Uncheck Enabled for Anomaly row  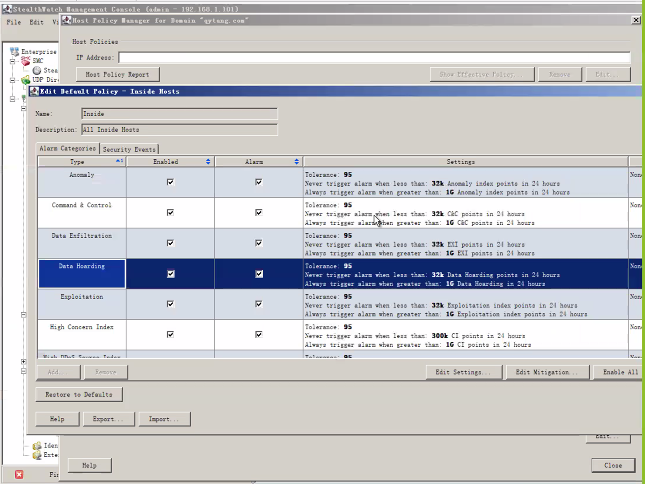[x=170, y=182]
